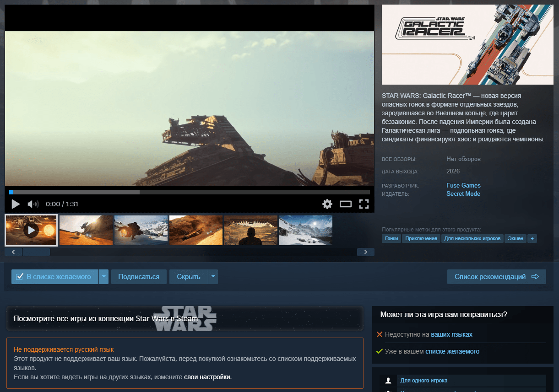559x392 pixels.
Task: Open the fifth screenshot with silhouetted figure
Action: [251, 230]
